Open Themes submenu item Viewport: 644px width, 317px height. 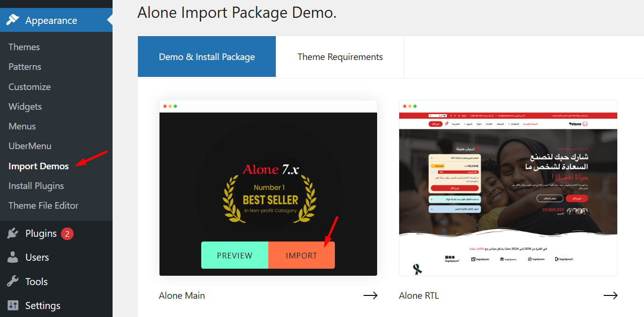24,47
